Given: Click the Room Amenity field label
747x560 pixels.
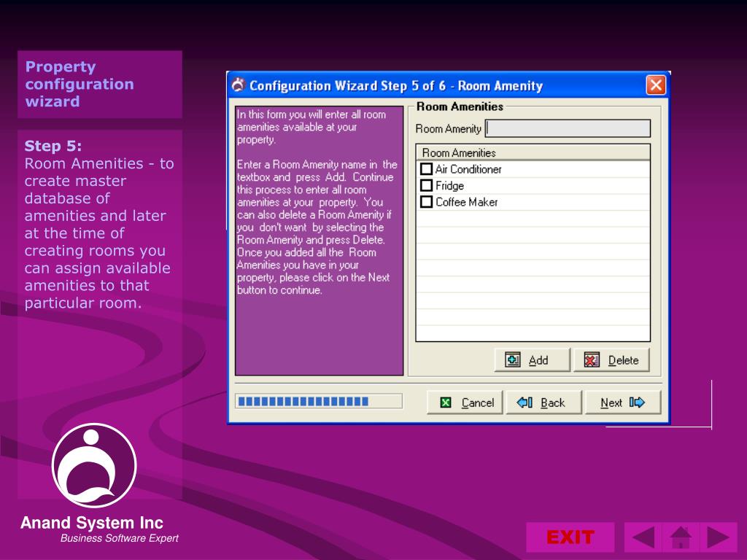Looking at the screenshot, I should point(449,129).
